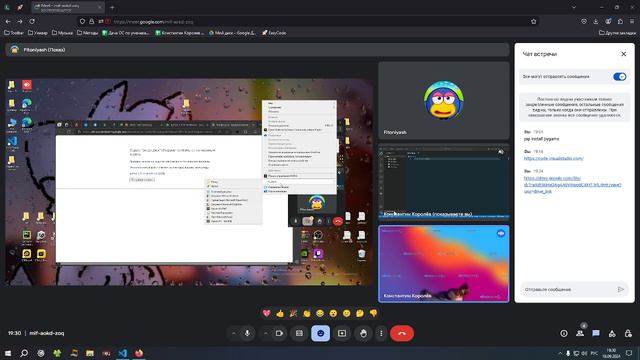Open audio settings arrow beside microphone
640x360 pixels.
[233, 333]
